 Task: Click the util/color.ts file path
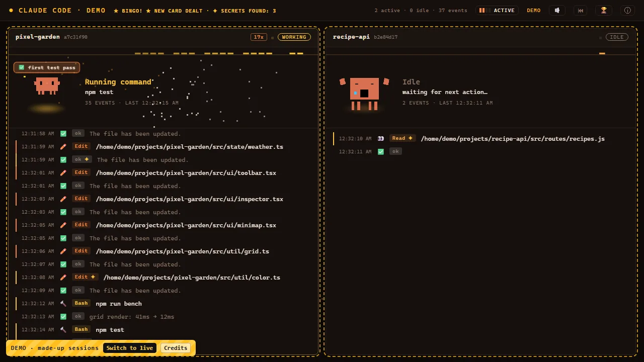[192, 278]
